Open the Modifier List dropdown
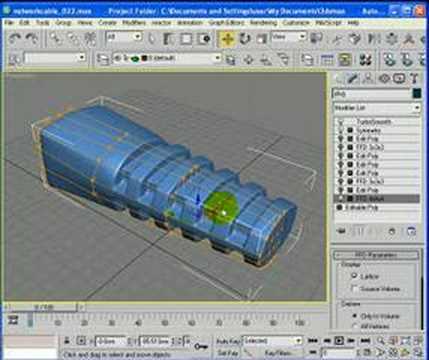Screen dimensions: 429x360 377,108
